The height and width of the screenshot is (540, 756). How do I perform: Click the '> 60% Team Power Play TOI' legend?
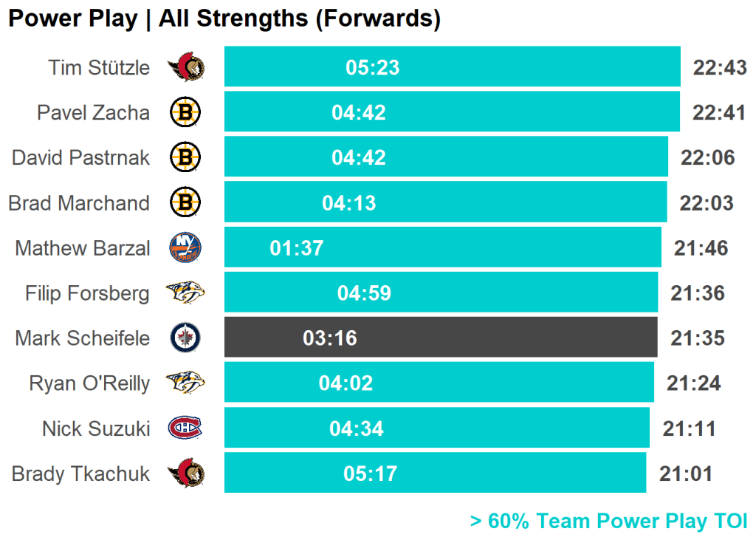(608, 521)
